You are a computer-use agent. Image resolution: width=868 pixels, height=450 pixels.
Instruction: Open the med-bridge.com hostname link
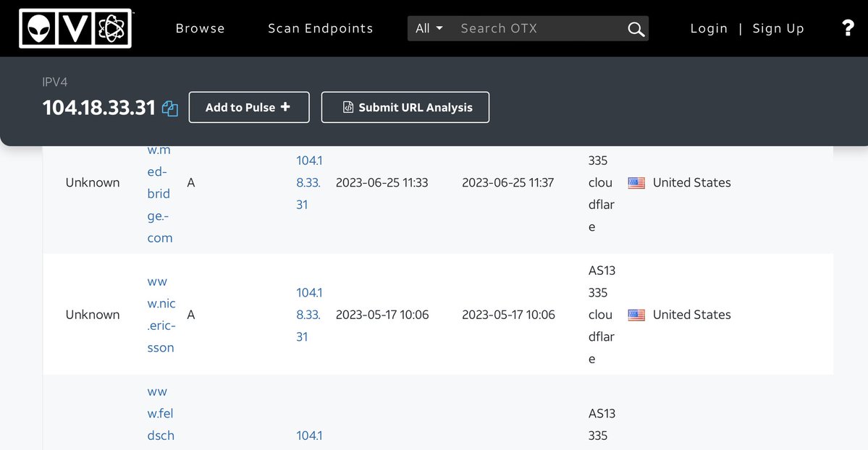pyautogui.click(x=159, y=194)
